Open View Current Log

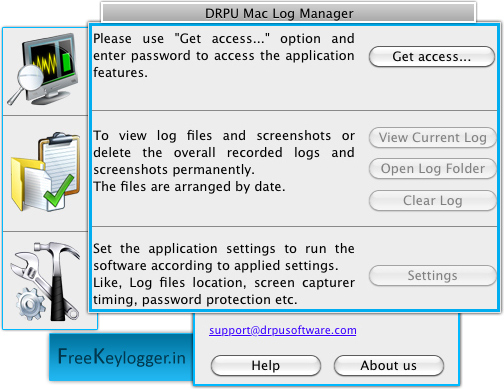click(x=432, y=137)
